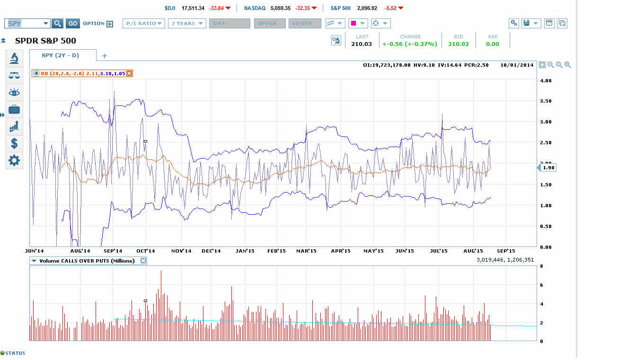Click the 3,019,446, 1,206,351 volume readout
Image resolution: width=644 pixels, height=360 pixels.
tap(505, 260)
